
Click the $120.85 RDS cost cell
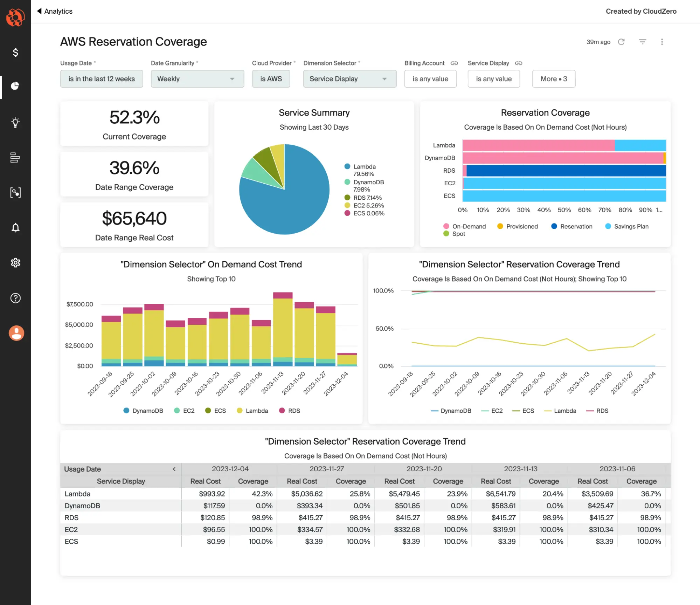tap(213, 518)
